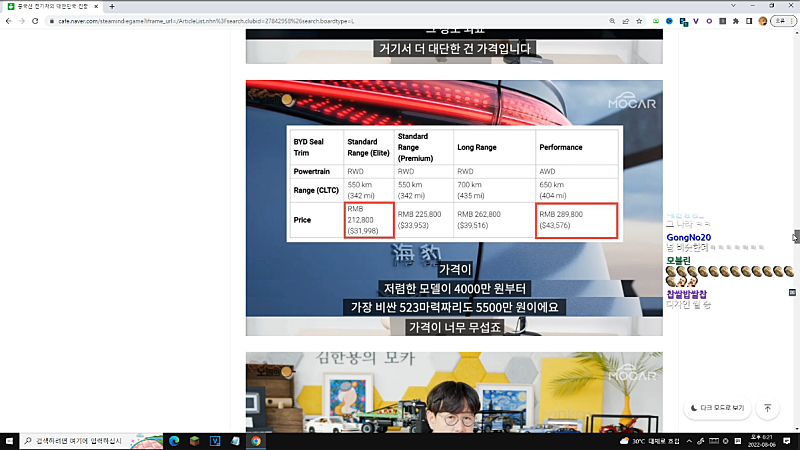The width and height of the screenshot is (800, 450).
Task: Open the page zoom magnifier icon
Action: (x=612, y=21)
